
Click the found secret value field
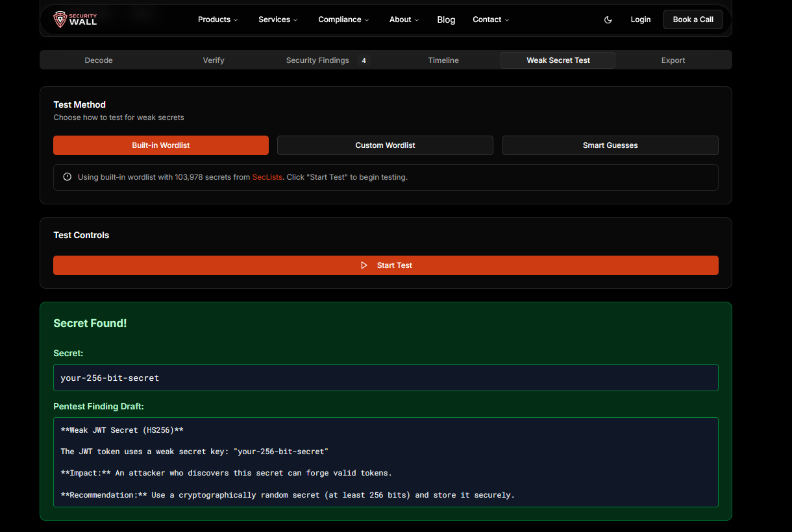[386, 378]
